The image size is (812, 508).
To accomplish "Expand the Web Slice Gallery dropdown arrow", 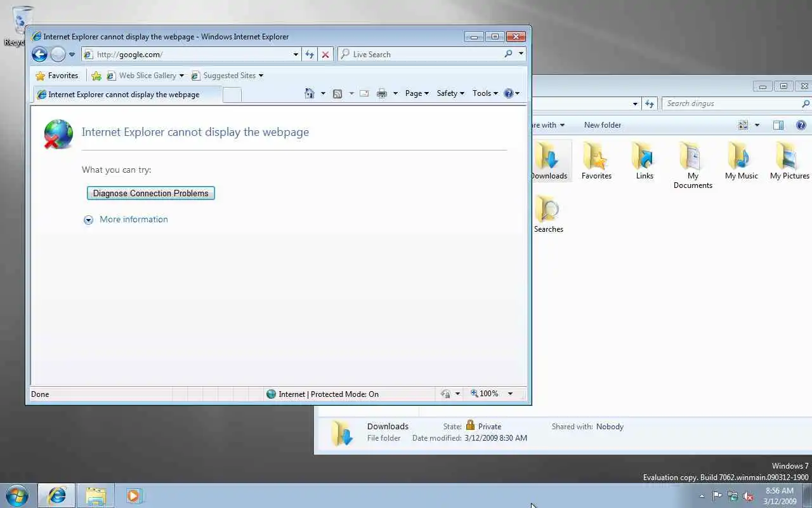I will (x=181, y=76).
